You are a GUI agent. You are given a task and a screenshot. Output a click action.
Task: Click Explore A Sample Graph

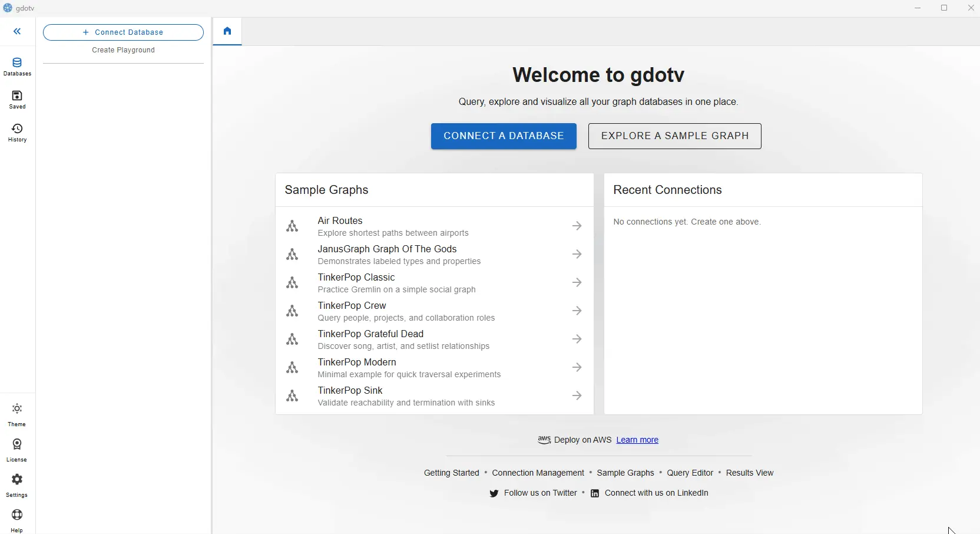coord(674,136)
